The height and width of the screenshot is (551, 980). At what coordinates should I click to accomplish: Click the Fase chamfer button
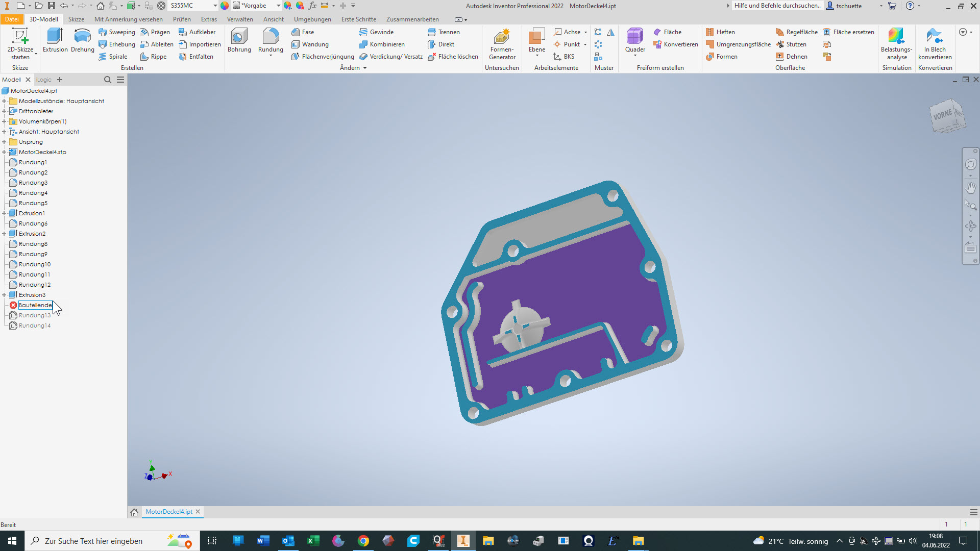pyautogui.click(x=303, y=32)
